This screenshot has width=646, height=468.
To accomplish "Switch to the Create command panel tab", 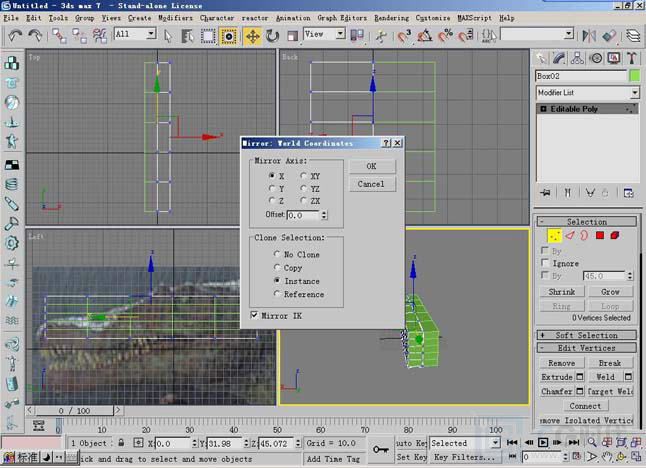I will [x=541, y=58].
